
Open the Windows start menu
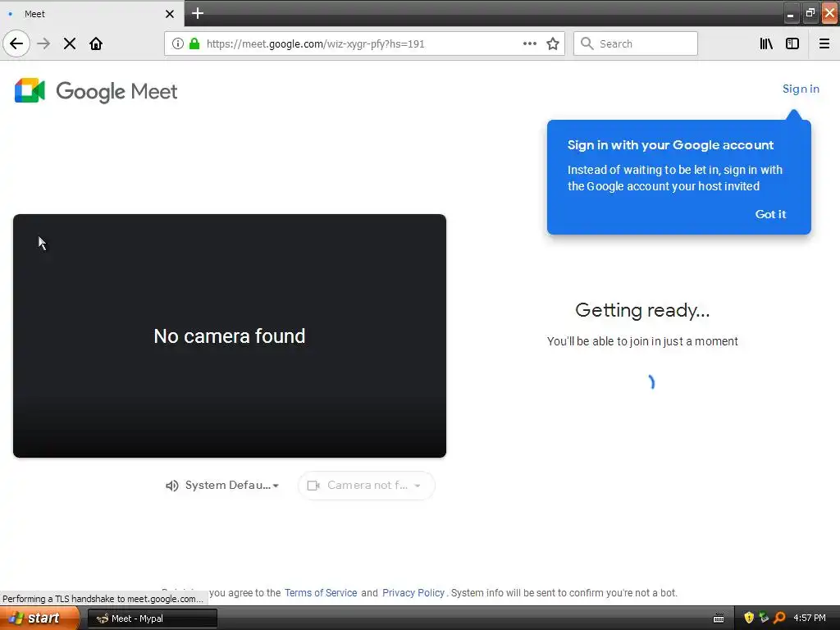click(x=39, y=619)
